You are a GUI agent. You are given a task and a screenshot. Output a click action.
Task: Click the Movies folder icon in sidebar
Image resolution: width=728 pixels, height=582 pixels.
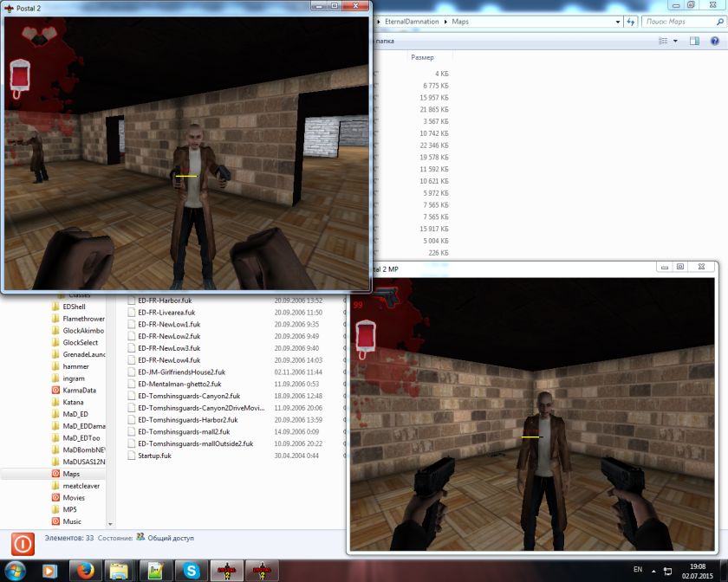click(x=55, y=497)
